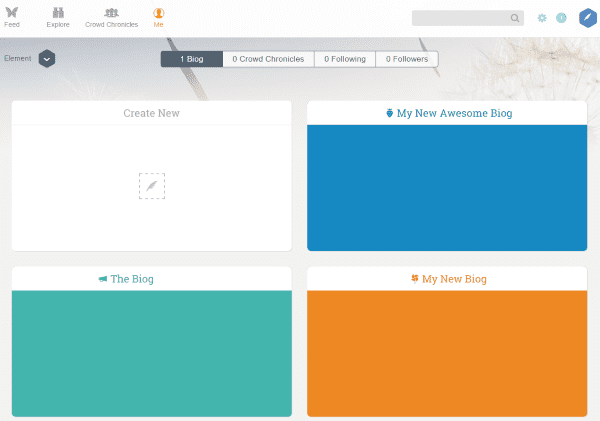600x421 pixels.
Task: Switch to the 0 Crowd Chronicles tab
Action: pyautogui.click(x=268, y=59)
